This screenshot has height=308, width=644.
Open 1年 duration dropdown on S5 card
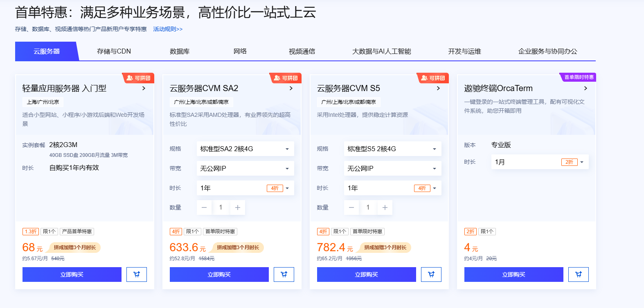coord(393,188)
